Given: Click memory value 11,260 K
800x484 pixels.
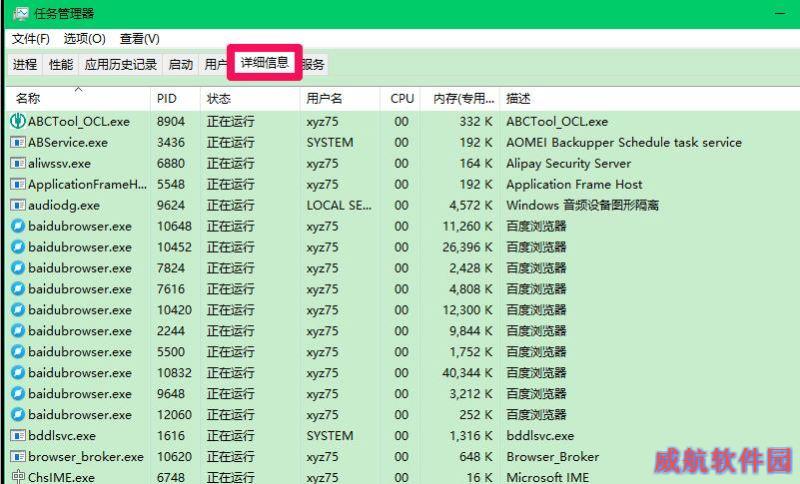Looking at the screenshot, I should 468,226.
